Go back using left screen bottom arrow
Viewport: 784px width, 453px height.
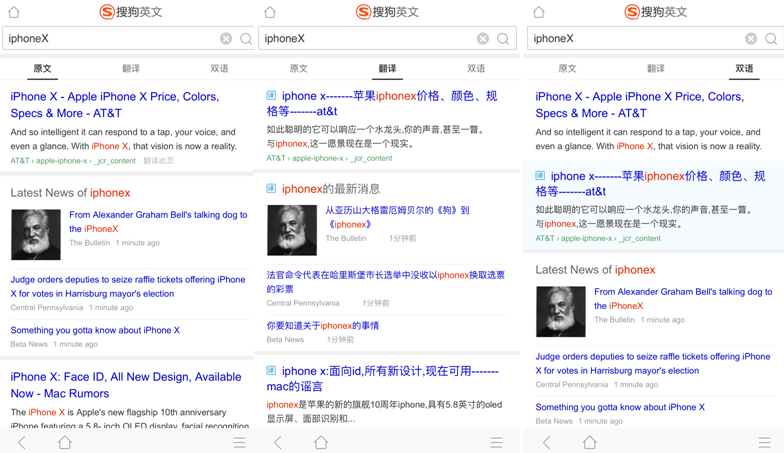coord(22,442)
